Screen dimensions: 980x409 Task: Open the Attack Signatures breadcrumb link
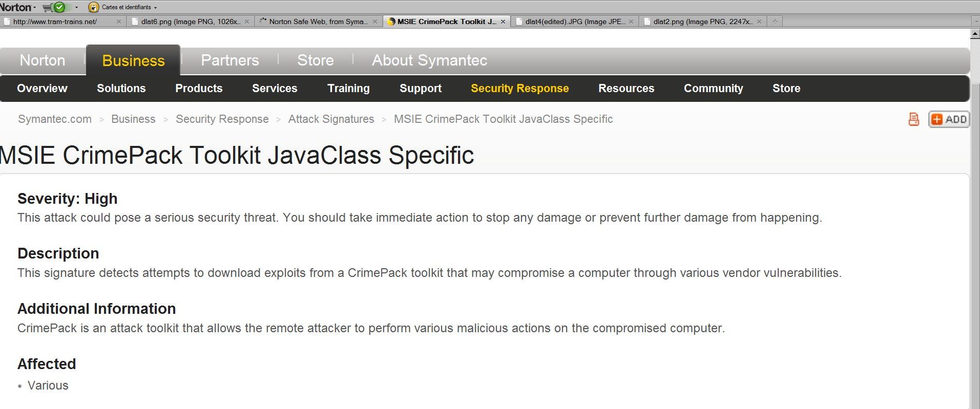tap(331, 119)
